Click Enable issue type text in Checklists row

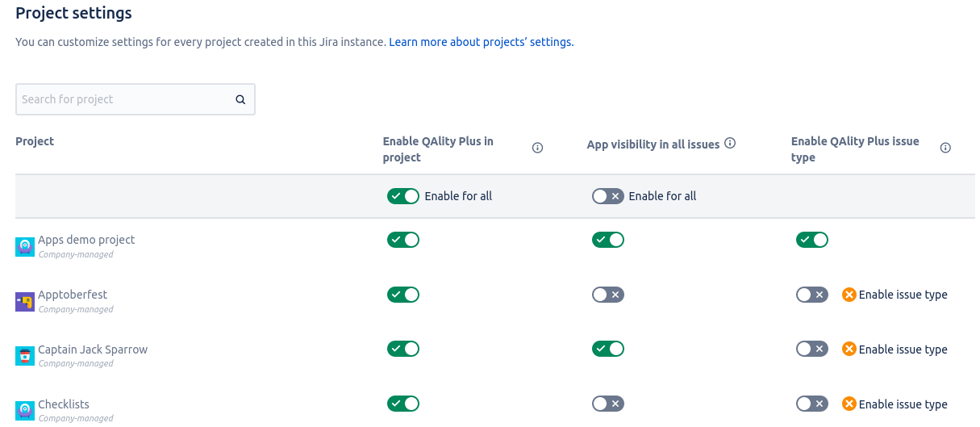coord(903,404)
